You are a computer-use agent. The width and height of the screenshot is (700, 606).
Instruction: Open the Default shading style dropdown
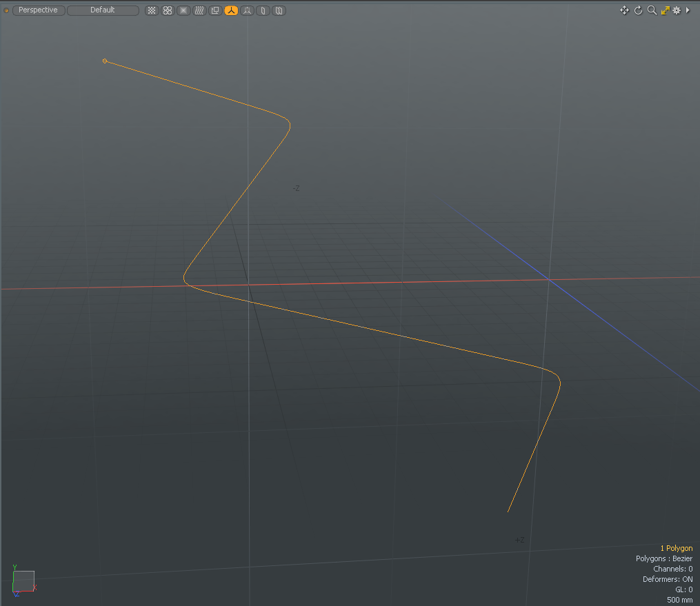tap(103, 10)
